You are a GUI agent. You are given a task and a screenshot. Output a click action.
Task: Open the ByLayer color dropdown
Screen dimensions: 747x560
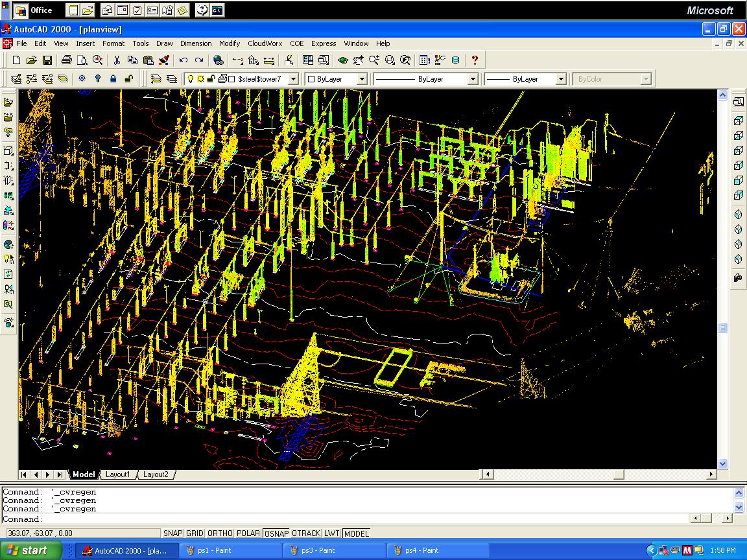362,79
